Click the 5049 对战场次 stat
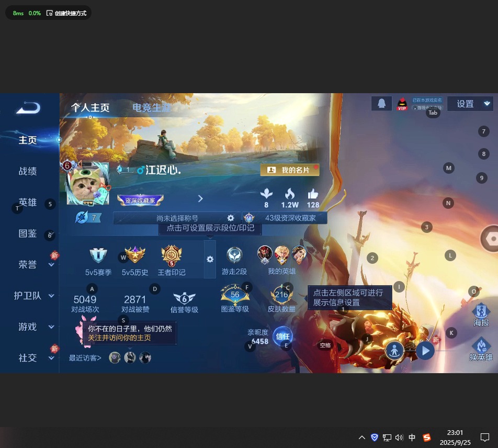Image resolution: width=498 pixels, height=448 pixels. [85, 304]
